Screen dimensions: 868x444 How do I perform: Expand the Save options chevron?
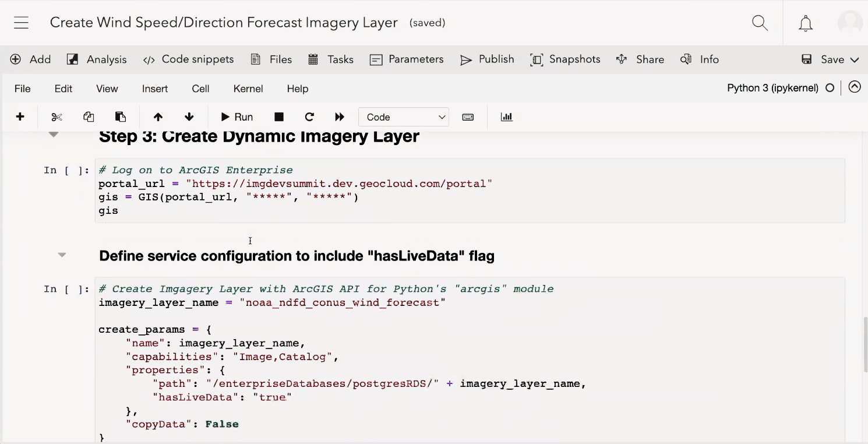pyautogui.click(x=855, y=59)
